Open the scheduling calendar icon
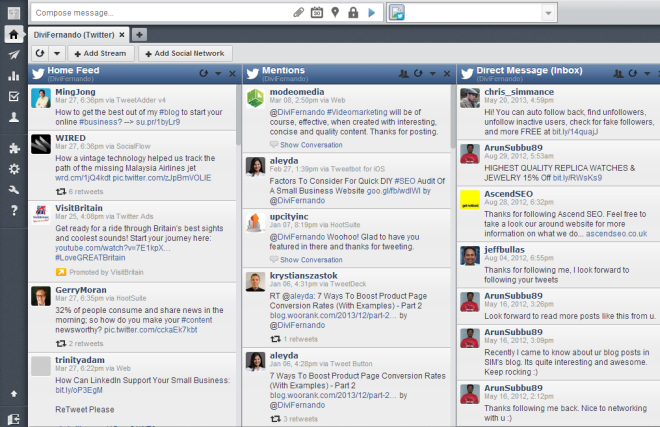Viewport: 660px width, 427px height. [x=317, y=13]
